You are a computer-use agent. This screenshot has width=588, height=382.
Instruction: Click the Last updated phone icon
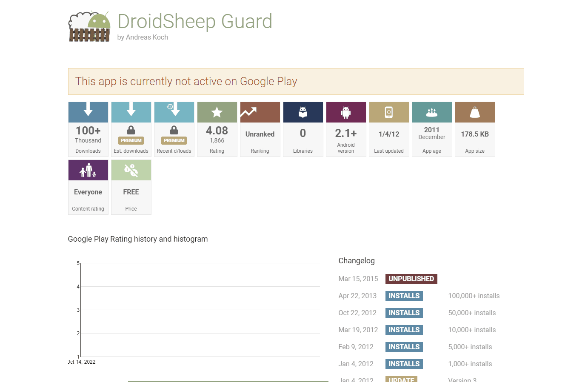pyautogui.click(x=389, y=112)
